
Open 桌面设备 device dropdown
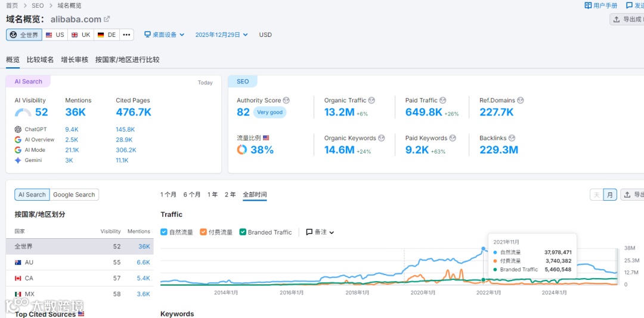[x=165, y=35]
